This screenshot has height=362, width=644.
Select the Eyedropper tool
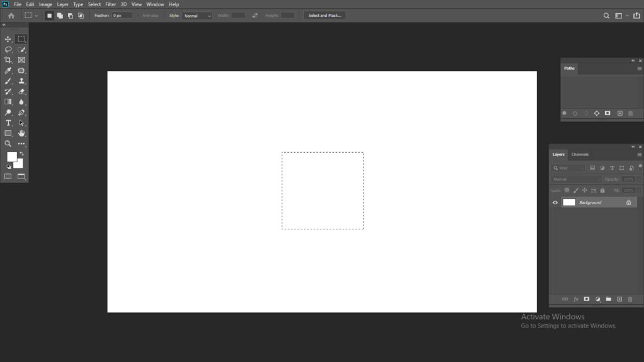point(8,70)
